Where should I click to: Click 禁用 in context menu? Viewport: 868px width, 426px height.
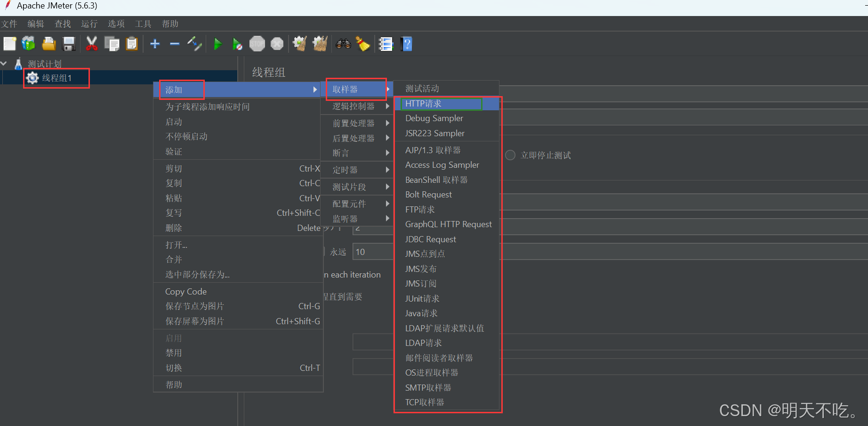coord(238,352)
